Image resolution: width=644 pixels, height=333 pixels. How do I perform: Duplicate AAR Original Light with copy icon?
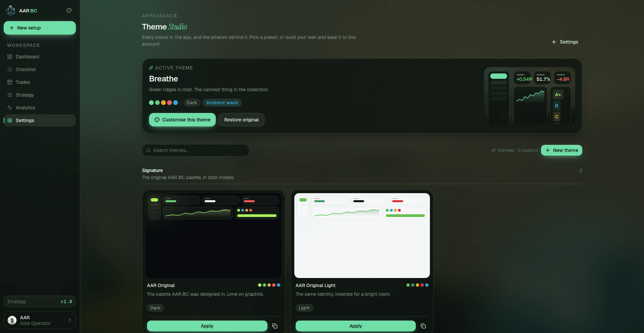[423, 326]
